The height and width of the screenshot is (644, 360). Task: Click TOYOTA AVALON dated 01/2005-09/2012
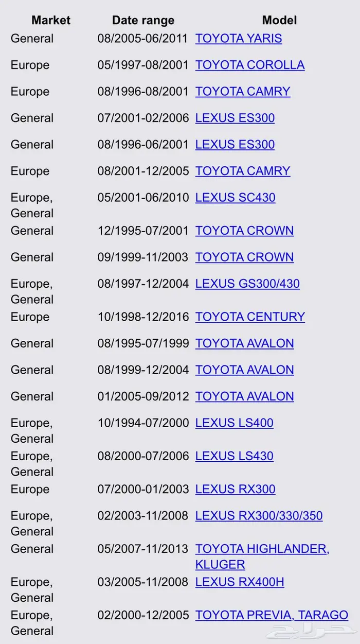(x=245, y=396)
